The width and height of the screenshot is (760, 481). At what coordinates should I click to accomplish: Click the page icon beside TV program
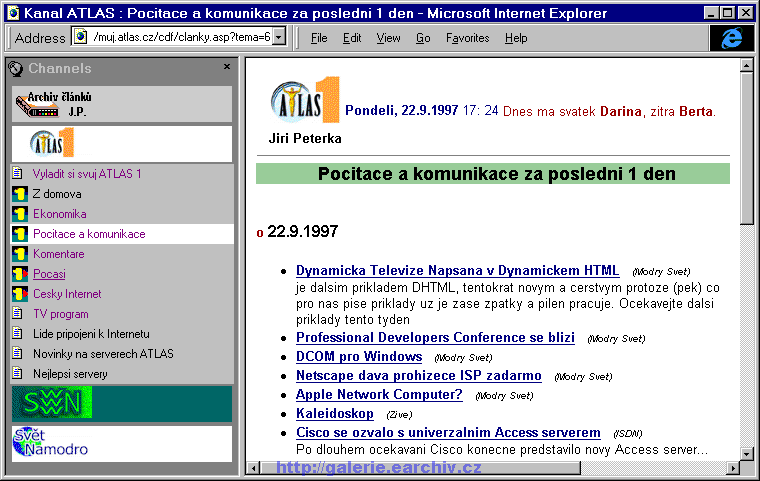[x=17, y=313]
